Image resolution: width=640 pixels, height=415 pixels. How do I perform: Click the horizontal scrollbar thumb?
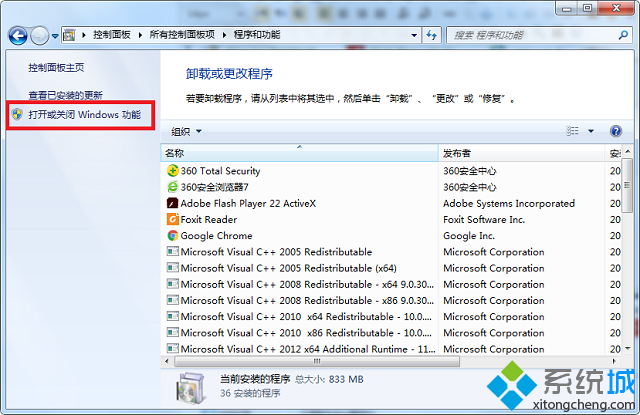tap(317, 361)
